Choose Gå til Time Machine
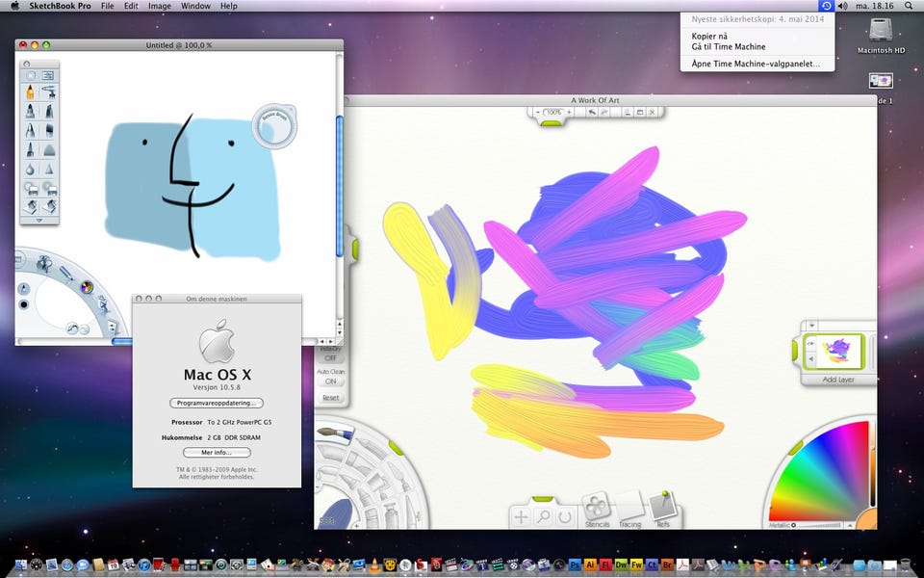 pyautogui.click(x=757, y=46)
